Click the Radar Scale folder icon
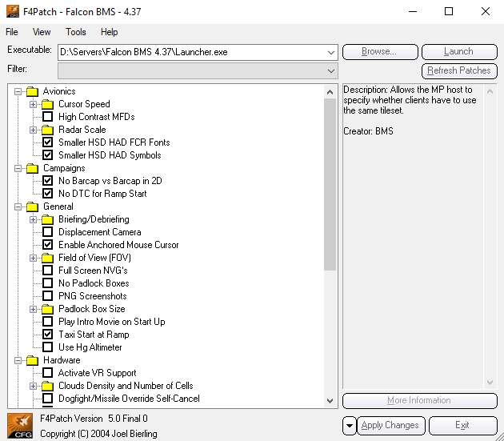This screenshot has width=504, height=441. (x=47, y=130)
